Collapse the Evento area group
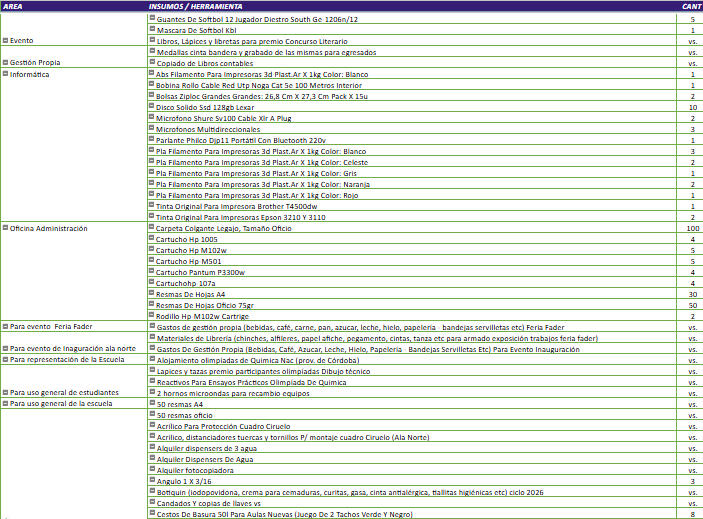 click(x=5, y=41)
